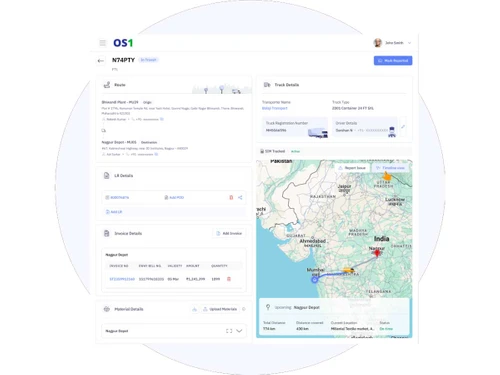Click the INVOICE NO column header
This screenshot has width=500, height=375.
point(119,266)
